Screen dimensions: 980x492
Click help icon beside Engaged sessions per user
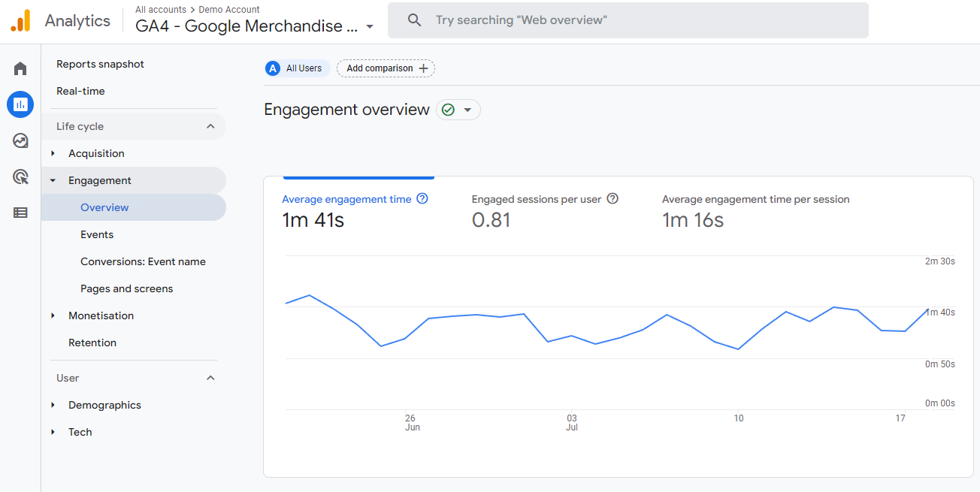612,199
